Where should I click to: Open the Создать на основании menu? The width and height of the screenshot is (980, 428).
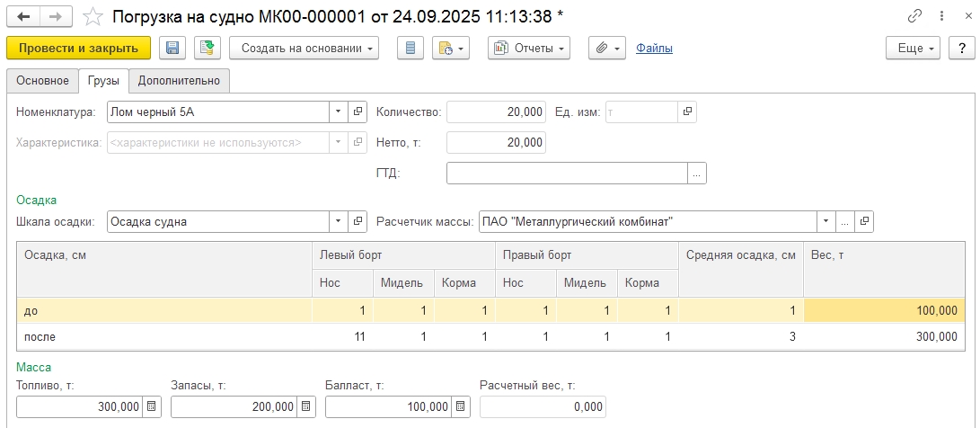304,48
